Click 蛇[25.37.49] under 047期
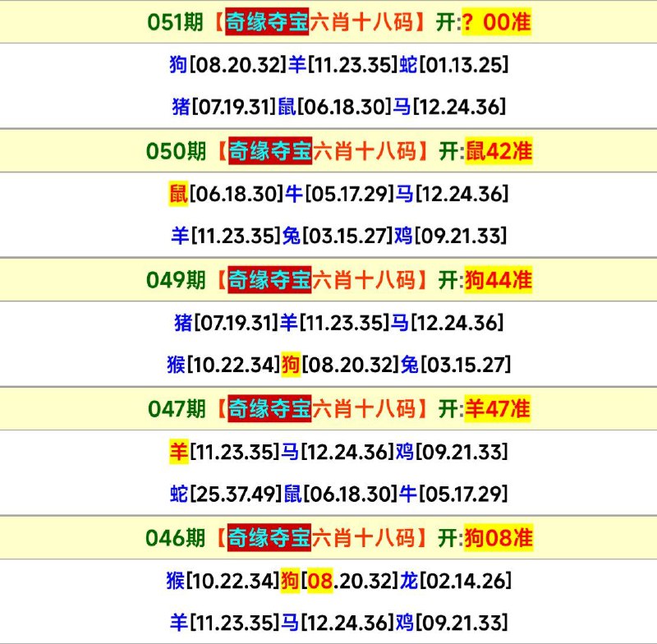 (226, 494)
